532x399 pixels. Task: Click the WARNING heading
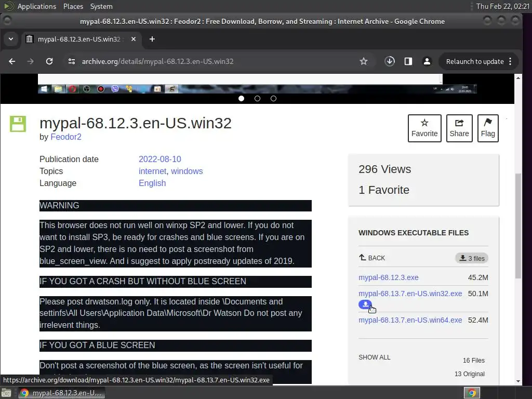[59, 205]
